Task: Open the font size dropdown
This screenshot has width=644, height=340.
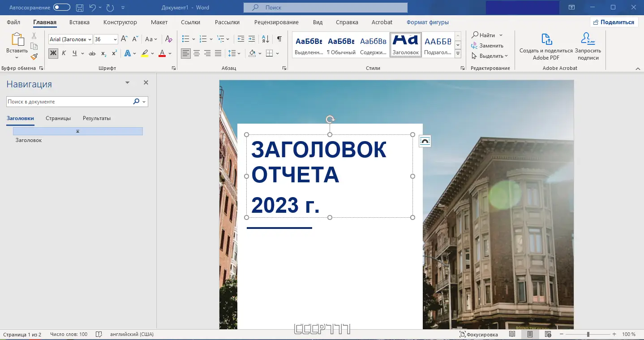Action: click(x=116, y=39)
